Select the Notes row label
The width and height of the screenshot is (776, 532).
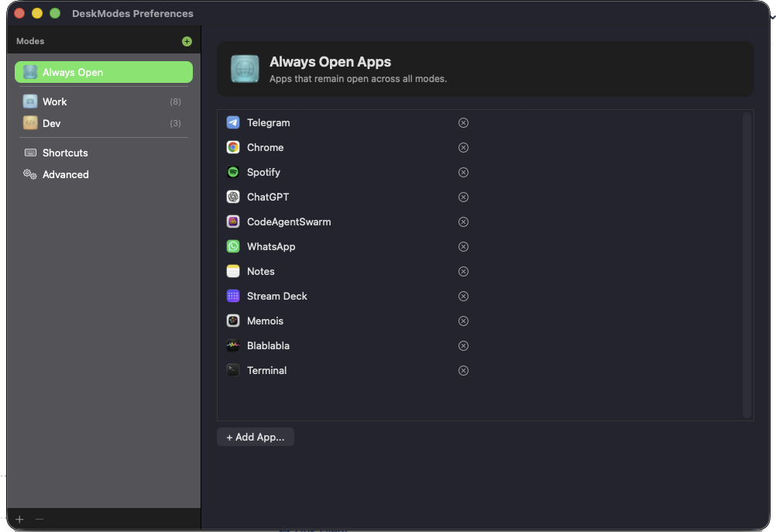tap(260, 271)
